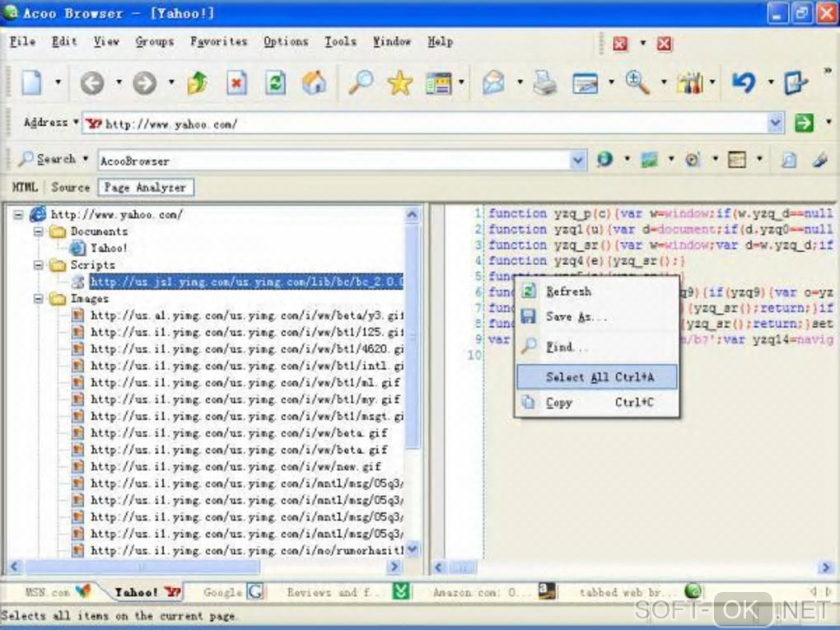This screenshot has height=630, width=840.
Task: Click the green Go arrow button
Action: point(804,123)
